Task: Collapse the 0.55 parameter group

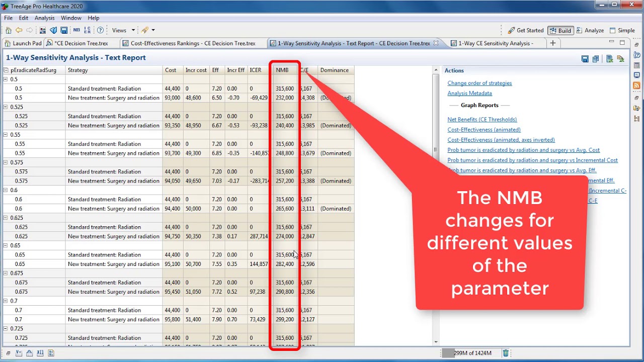Action: tap(6, 135)
